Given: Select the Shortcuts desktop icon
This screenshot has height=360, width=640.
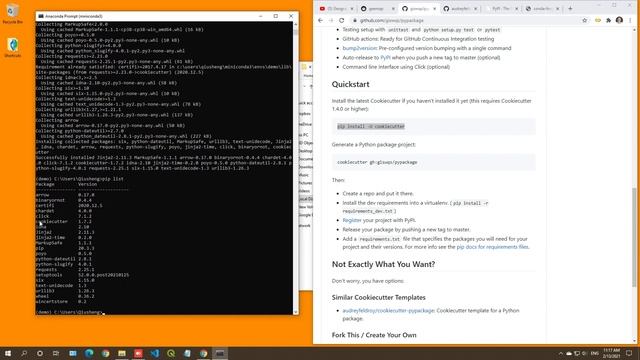Looking at the screenshot, I should pyautogui.click(x=13, y=47).
